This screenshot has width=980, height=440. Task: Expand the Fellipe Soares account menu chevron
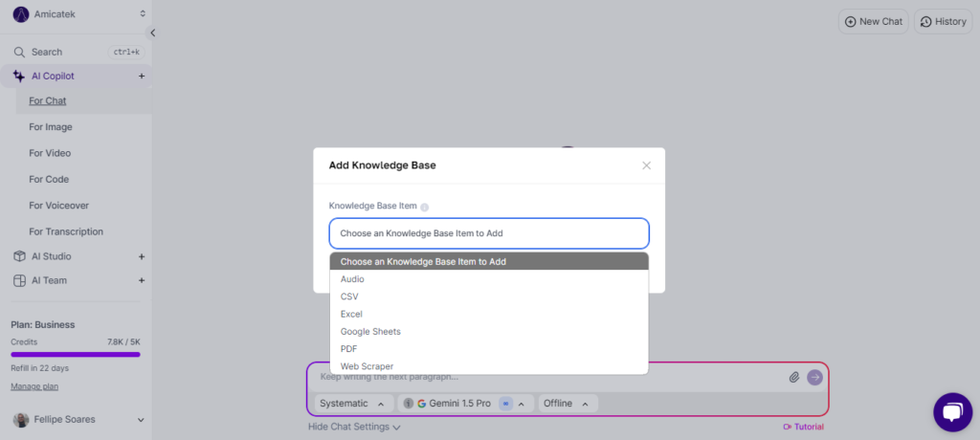point(141,420)
